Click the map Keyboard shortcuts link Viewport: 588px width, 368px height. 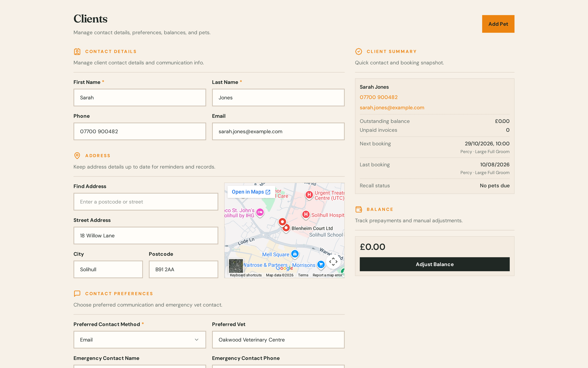coord(246,275)
